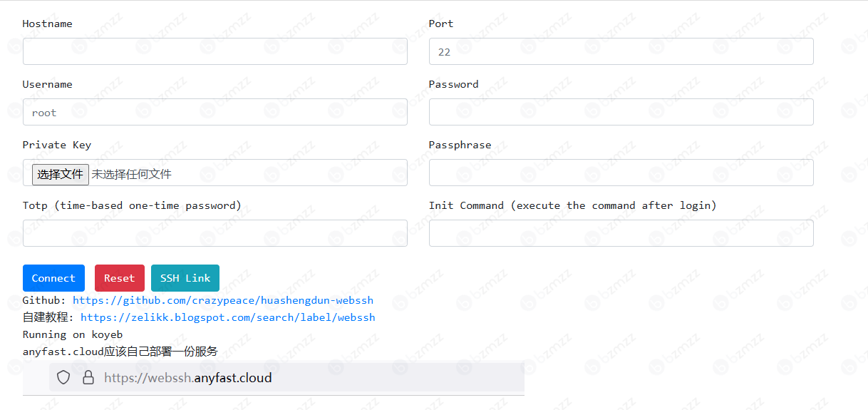Click the 选择文件 choose file button
The height and width of the screenshot is (410, 868).
[x=61, y=174]
